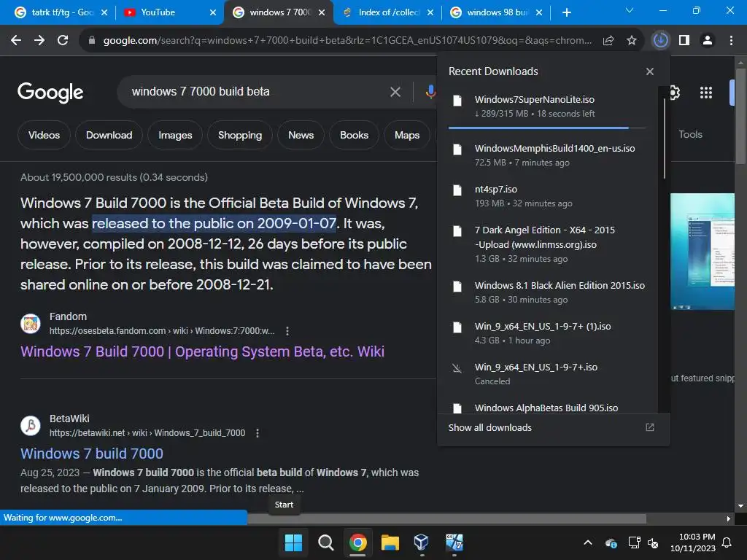
Task: Open the BetaWiki Windows 7 build 7000 link
Action: point(91,454)
